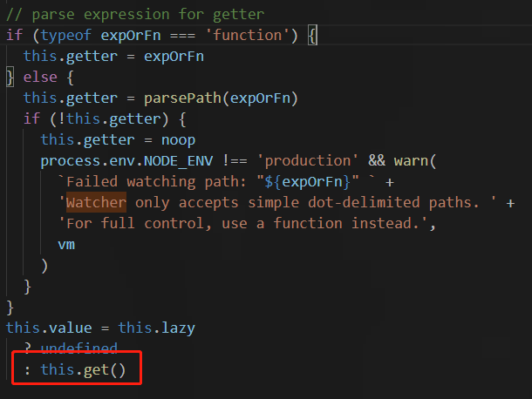Click the vm argument
This screenshot has width=532, height=399.
[x=66, y=245]
